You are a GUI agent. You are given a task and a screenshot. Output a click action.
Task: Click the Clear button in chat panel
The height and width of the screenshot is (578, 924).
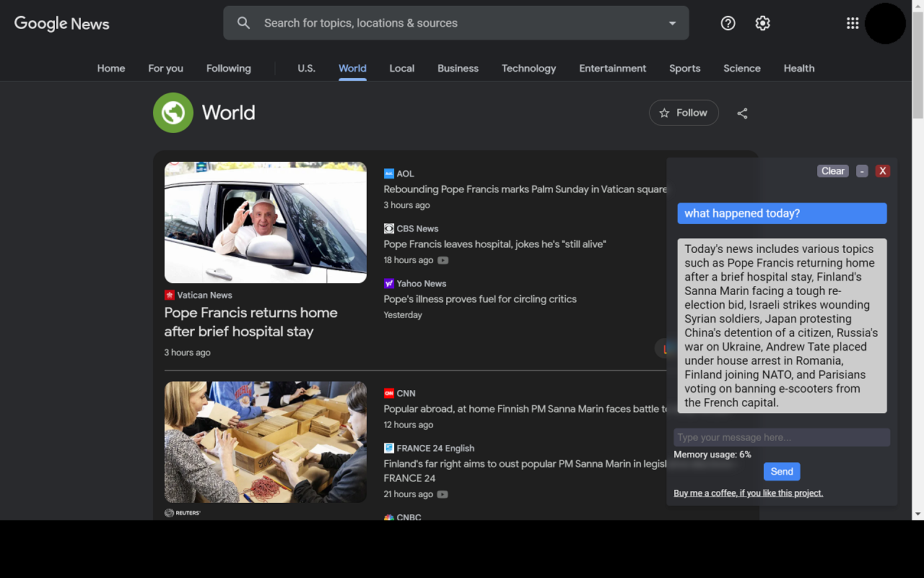[832, 171]
